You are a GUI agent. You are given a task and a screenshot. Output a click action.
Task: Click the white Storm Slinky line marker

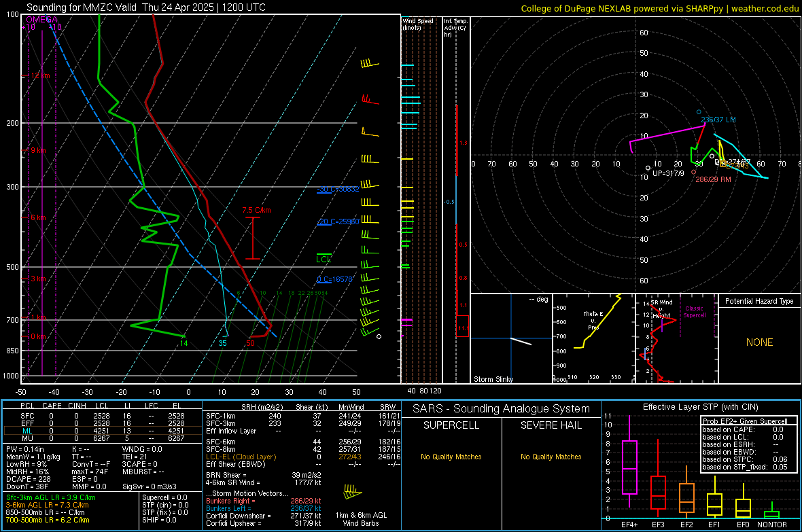(x=521, y=341)
